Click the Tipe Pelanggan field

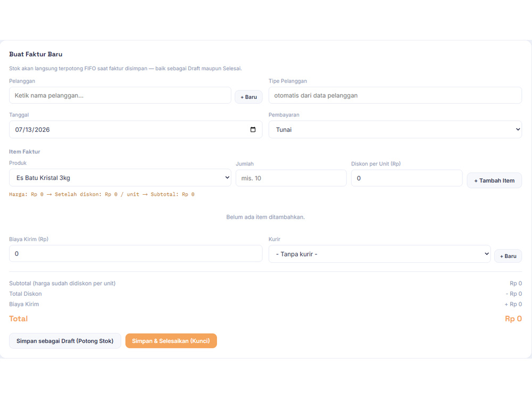tap(395, 95)
